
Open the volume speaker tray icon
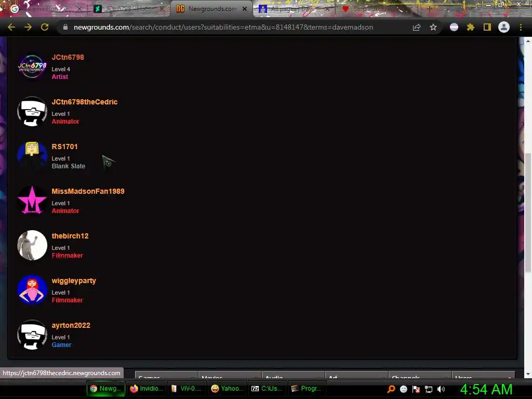coord(441,389)
